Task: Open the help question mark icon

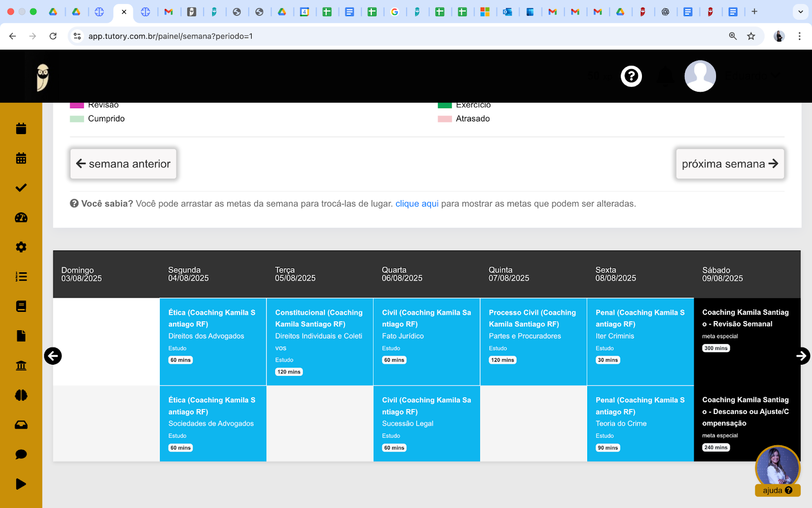Action: point(631,76)
